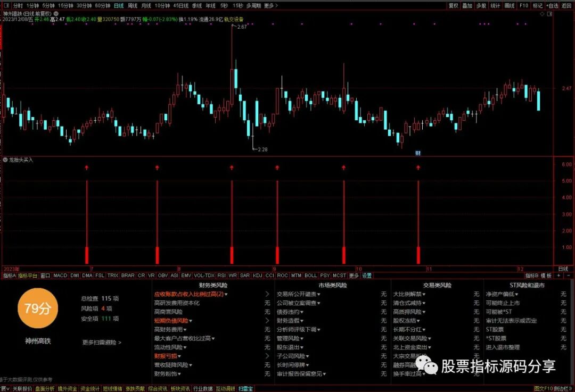The width and height of the screenshot is (575, 392).
Task: Expand 应收账款占收入比例过高(2) risk item
Action: (x=191, y=294)
